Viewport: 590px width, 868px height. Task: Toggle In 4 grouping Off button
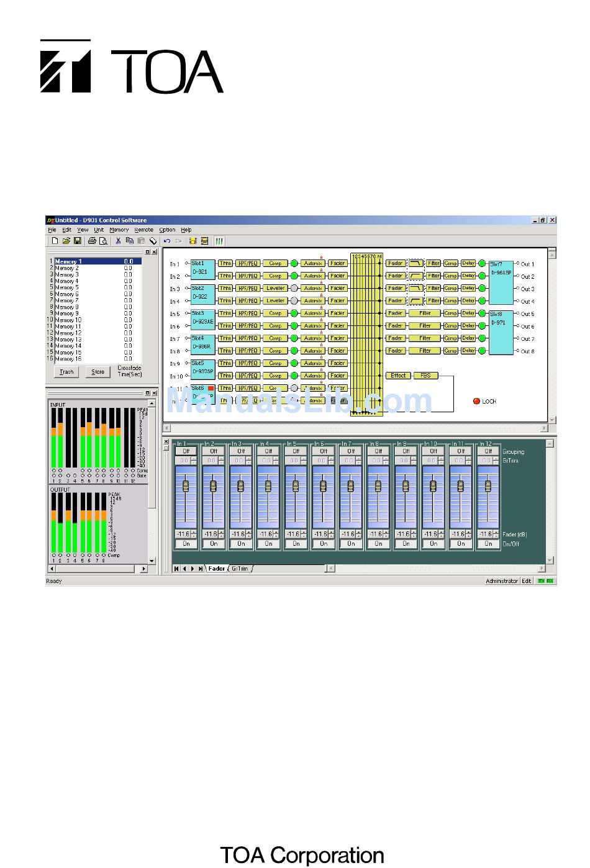[x=268, y=451]
